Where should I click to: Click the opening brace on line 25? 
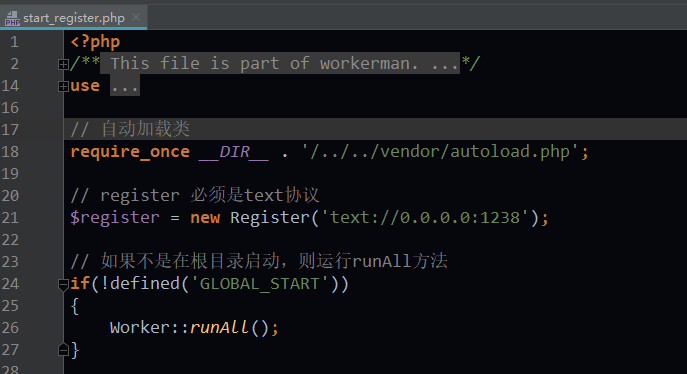[x=75, y=306]
